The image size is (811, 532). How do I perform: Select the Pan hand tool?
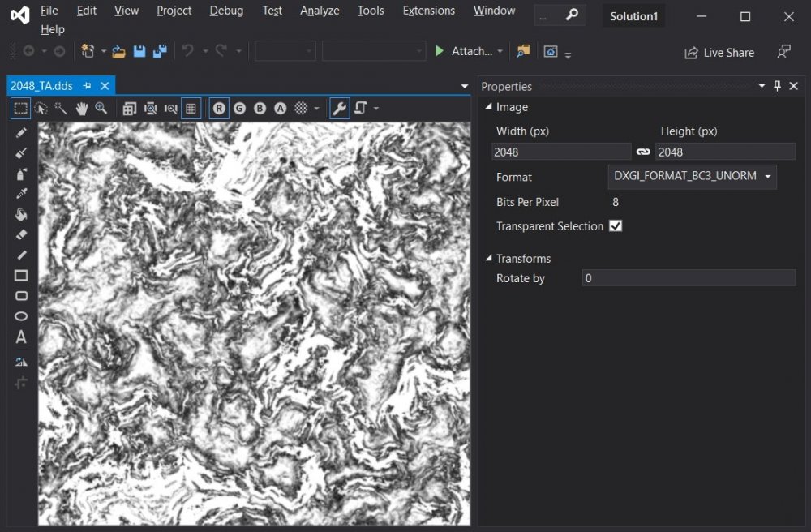coord(81,108)
